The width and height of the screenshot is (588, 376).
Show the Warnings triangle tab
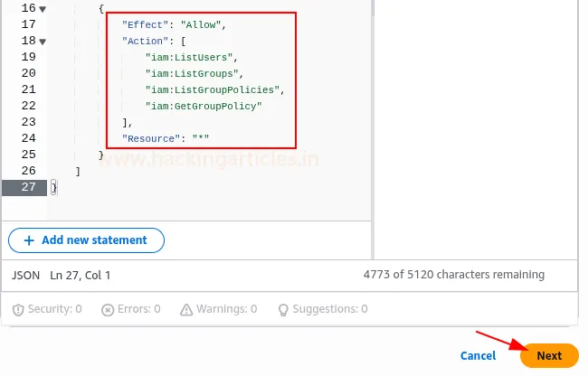187,309
